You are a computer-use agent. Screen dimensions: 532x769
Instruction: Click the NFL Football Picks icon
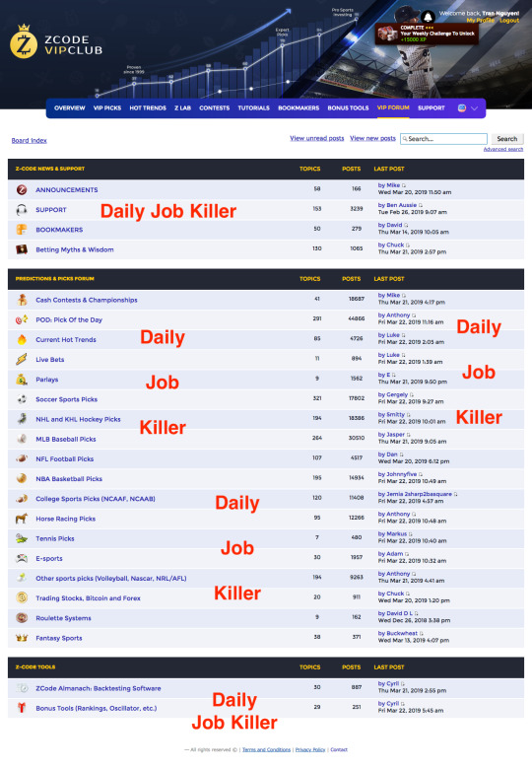[22, 459]
